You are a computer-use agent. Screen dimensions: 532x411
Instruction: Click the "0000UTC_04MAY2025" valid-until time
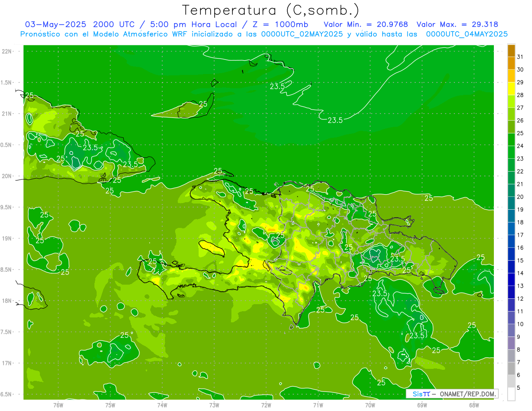[467, 34]
